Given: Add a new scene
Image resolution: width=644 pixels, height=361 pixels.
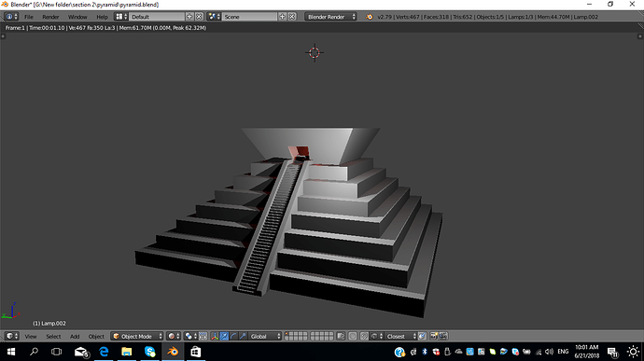Looking at the screenshot, I should (282, 17).
